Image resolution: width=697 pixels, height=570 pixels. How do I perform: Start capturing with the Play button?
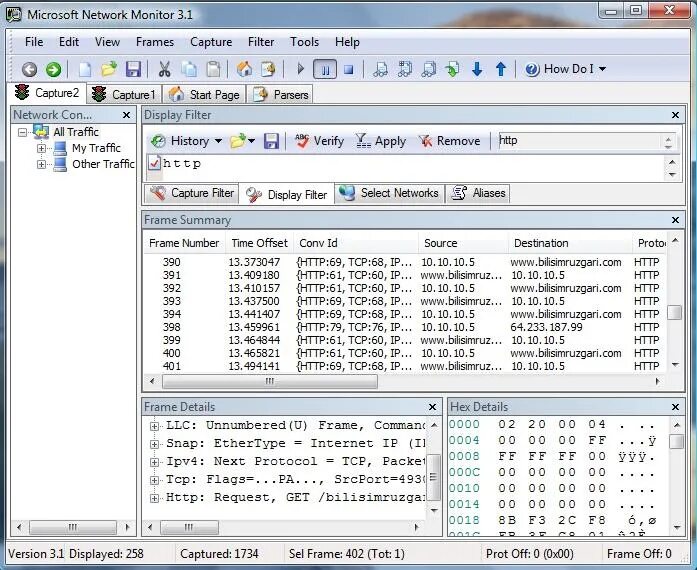[300, 69]
